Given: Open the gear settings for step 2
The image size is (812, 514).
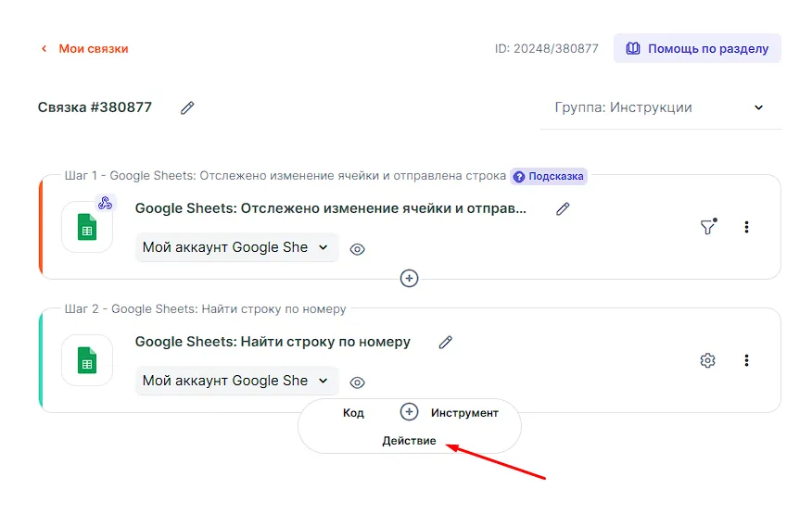Looking at the screenshot, I should coord(708,360).
